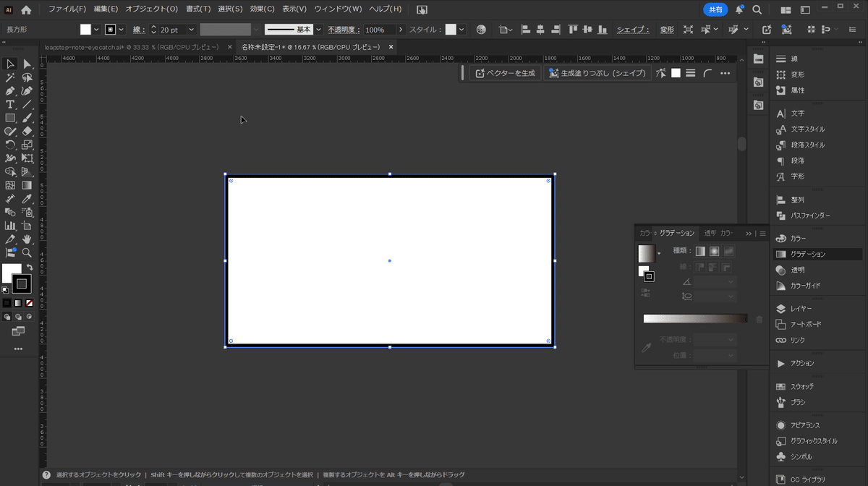868x486 pixels.
Task: Choose the freeform gradient type
Action: coord(728,251)
